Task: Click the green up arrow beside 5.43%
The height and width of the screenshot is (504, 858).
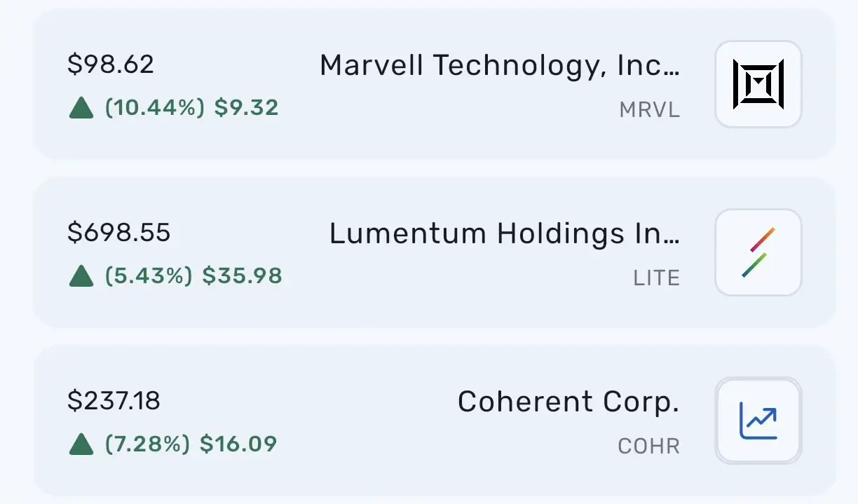Action: tap(81, 276)
